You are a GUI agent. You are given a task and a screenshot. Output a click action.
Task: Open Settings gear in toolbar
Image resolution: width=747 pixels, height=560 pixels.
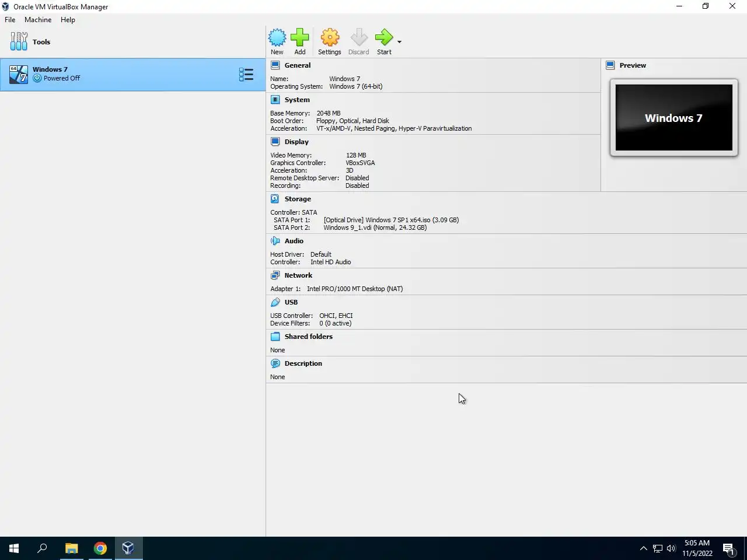coord(330,38)
